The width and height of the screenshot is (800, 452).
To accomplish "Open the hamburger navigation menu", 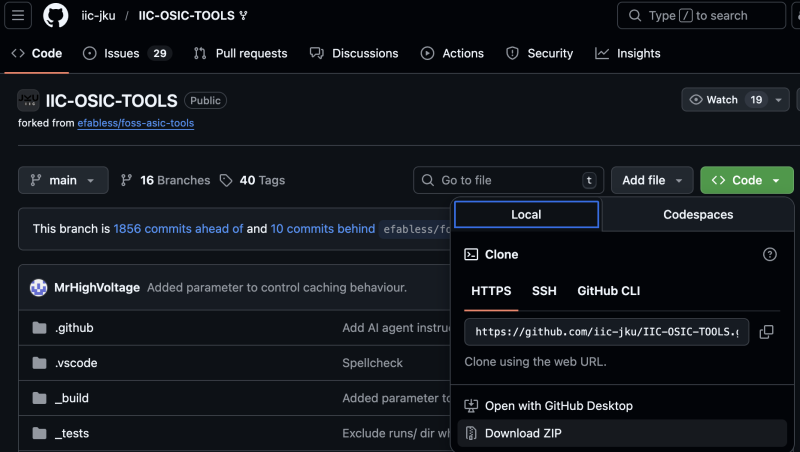I will tap(21, 16).
